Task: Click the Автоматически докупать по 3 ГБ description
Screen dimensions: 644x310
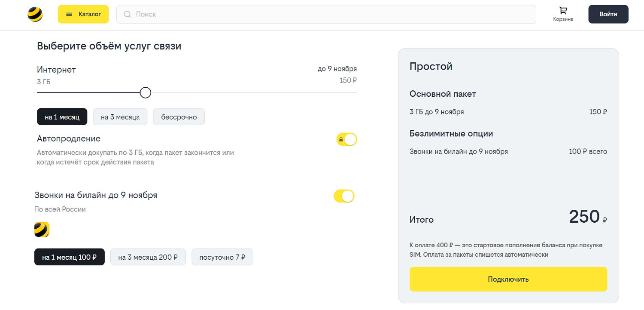Action: click(x=135, y=157)
